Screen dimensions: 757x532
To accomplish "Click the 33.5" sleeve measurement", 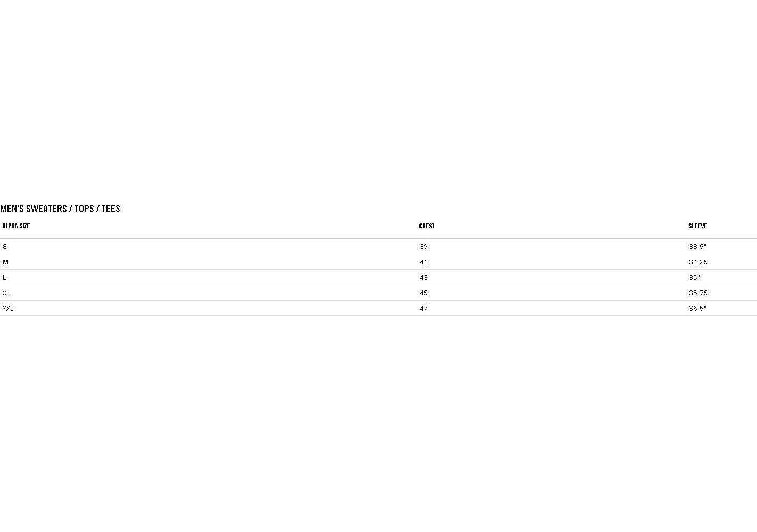I will point(697,247).
